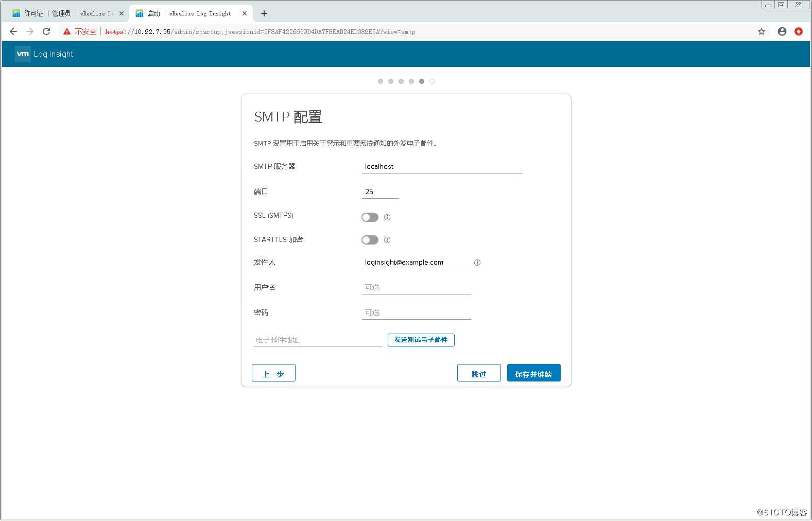Enable the SSL (SMTPS) toggle
Screen dimensions: 812x521
(x=370, y=217)
